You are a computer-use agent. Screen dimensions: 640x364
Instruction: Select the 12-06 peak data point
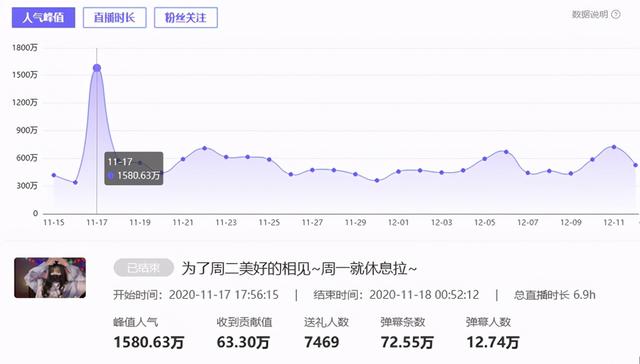[506, 152]
